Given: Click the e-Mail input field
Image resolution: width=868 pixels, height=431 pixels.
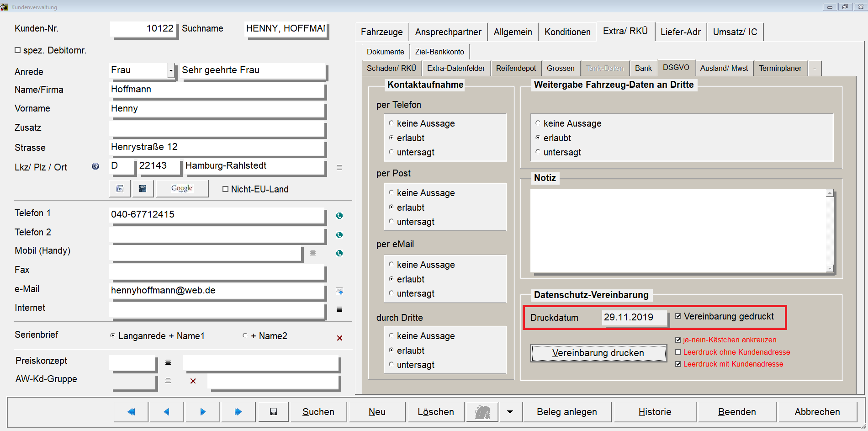Looking at the screenshot, I should pos(217,291).
